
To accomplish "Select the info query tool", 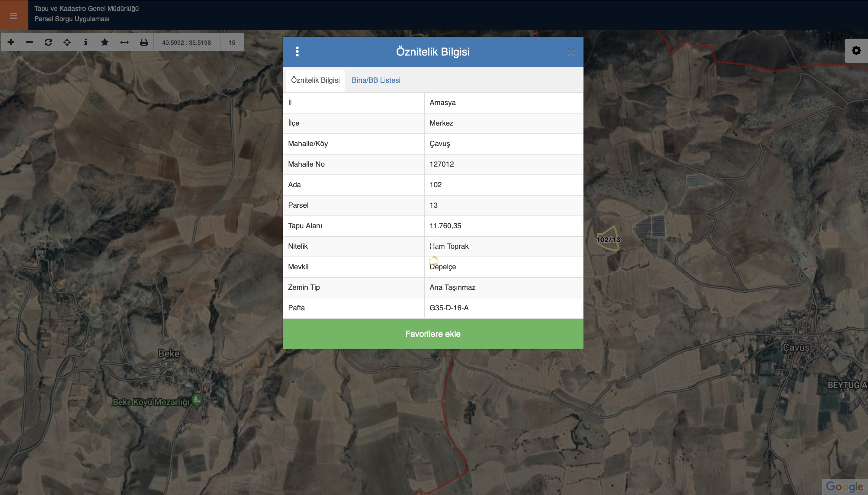I will click(x=86, y=42).
